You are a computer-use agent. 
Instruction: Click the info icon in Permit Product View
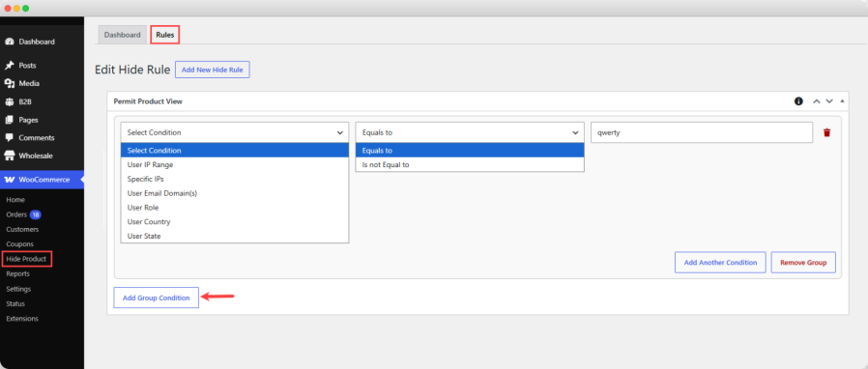[x=798, y=101]
